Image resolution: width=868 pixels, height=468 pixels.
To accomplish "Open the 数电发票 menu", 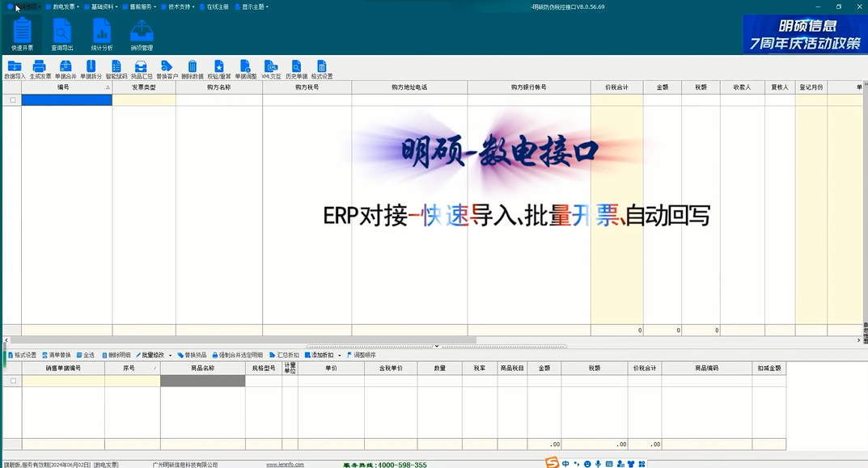I will pyautogui.click(x=62, y=6).
